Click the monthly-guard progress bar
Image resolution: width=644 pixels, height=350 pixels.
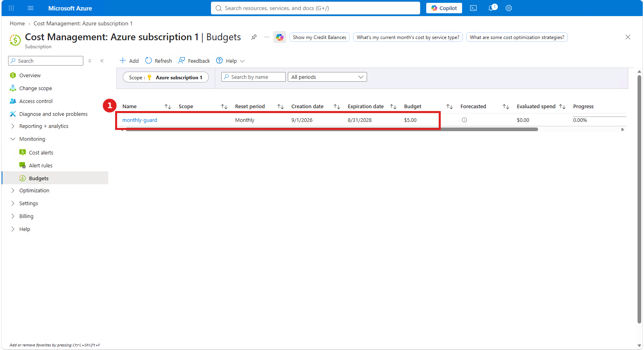click(x=600, y=117)
